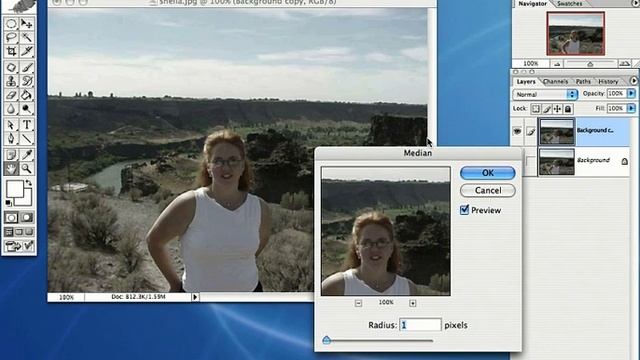This screenshot has height=360, width=640.
Task: Switch to the Channels tab
Action: tap(556, 82)
